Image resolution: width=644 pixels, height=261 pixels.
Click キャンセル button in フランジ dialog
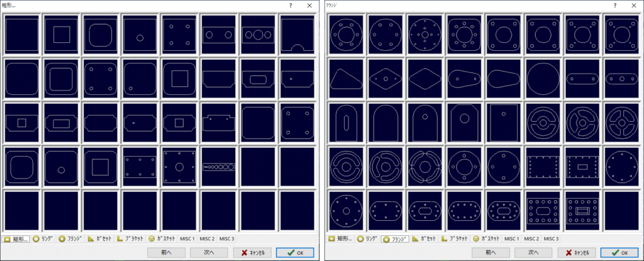(x=577, y=252)
